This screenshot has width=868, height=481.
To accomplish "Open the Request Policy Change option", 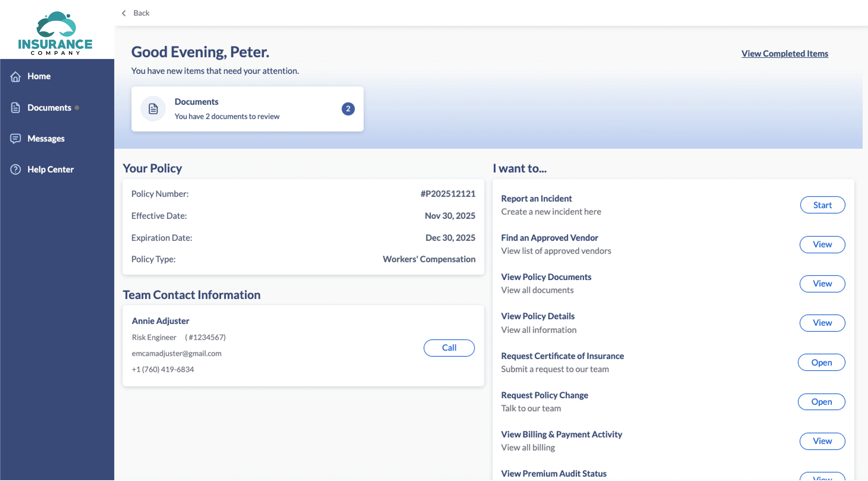I will tap(821, 402).
